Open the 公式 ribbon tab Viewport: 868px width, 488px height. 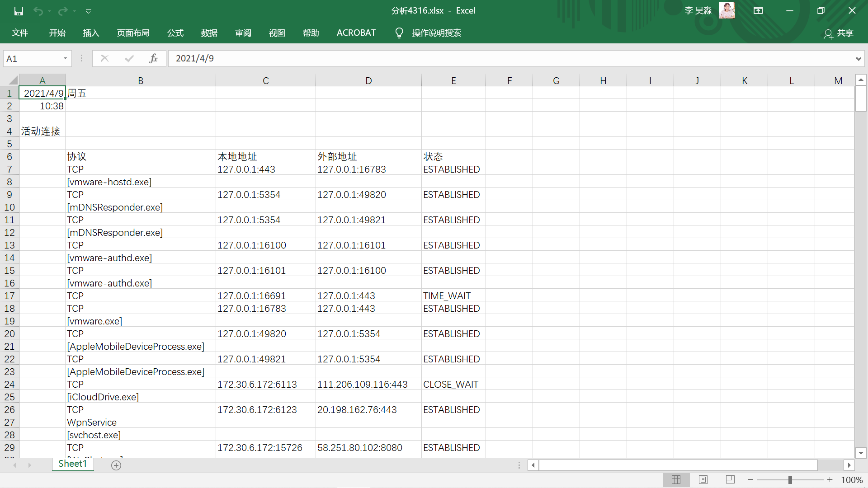tap(175, 33)
